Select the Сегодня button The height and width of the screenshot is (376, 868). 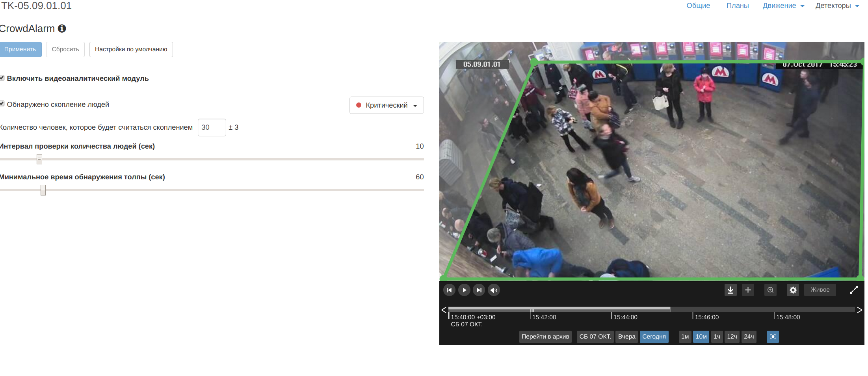(654, 337)
